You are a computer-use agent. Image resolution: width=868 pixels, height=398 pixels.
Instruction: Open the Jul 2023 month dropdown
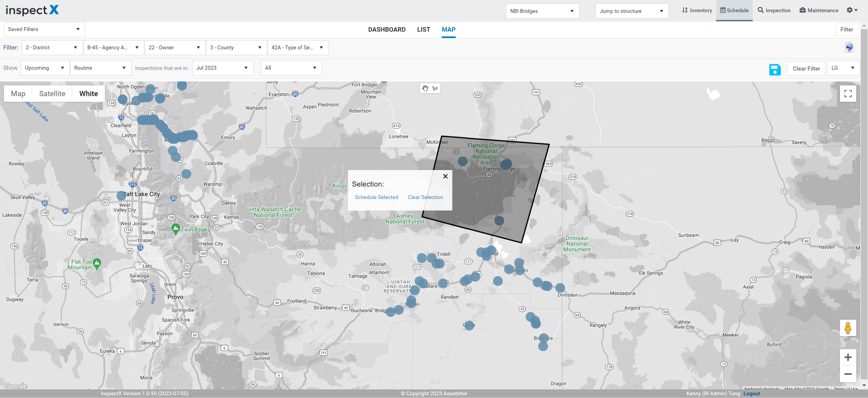click(x=222, y=68)
